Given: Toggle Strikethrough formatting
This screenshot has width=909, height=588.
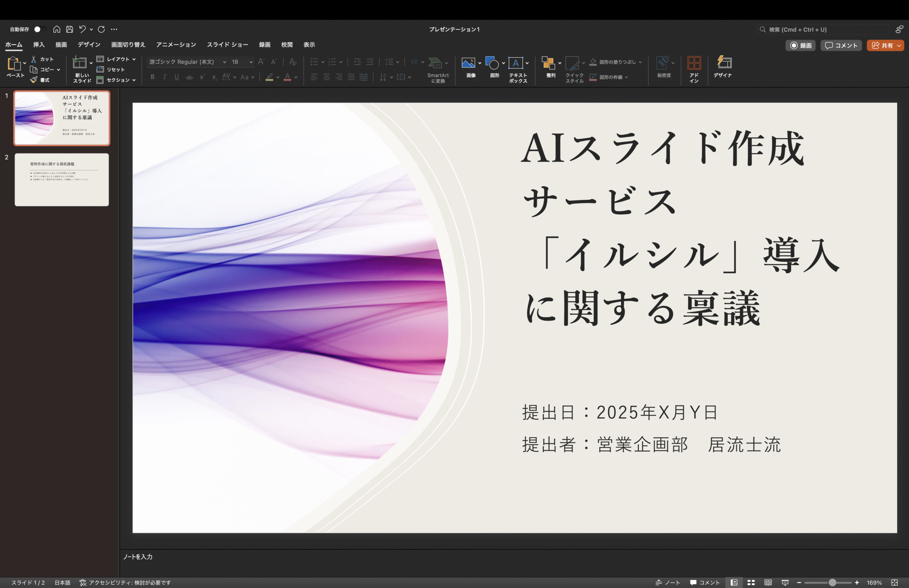Looking at the screenshot, I should click(190, 77).
